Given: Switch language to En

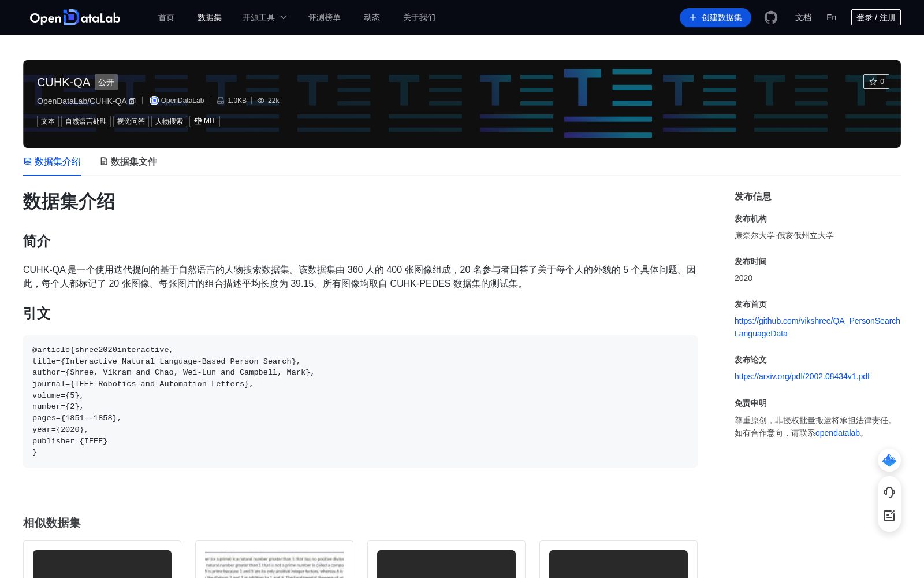Looking at the screenshot, I should click(x=832, y=17).
